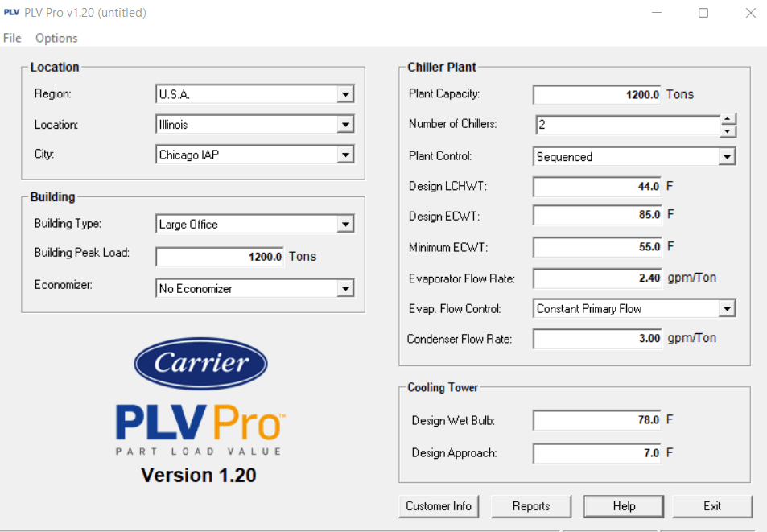
Task: Click the Help button
Action: (x=623, y=505)
